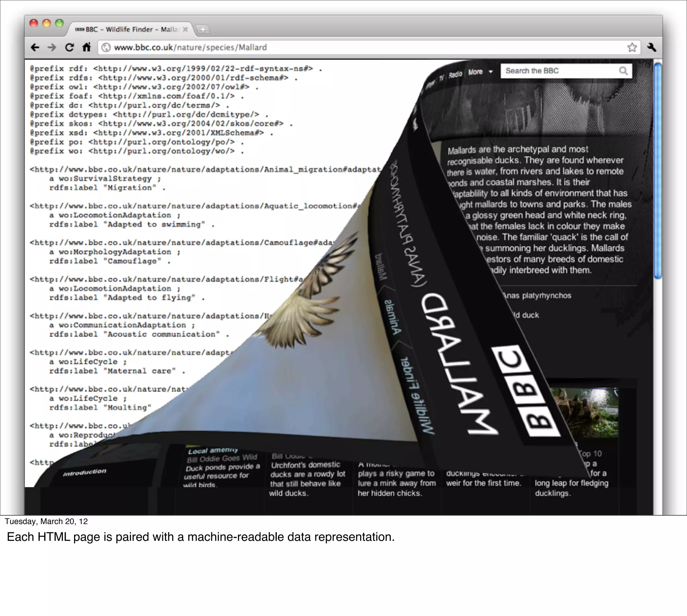Screen dimensions: 687x616
Task: Select the BBC – Wildlife Finder tab
Action: 130,30
